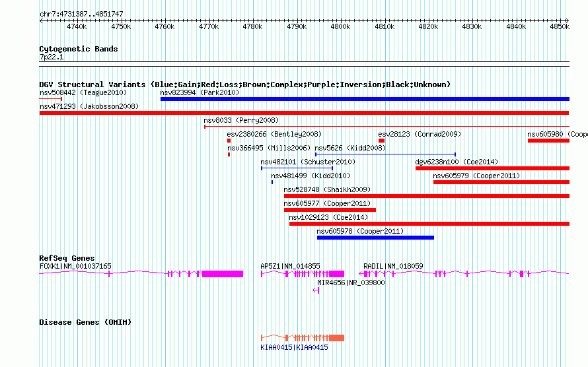This screenshot has height=367, width=588.
Task: Click the MIR4656|NR_039800 label
Action: [x=351, y=283]
